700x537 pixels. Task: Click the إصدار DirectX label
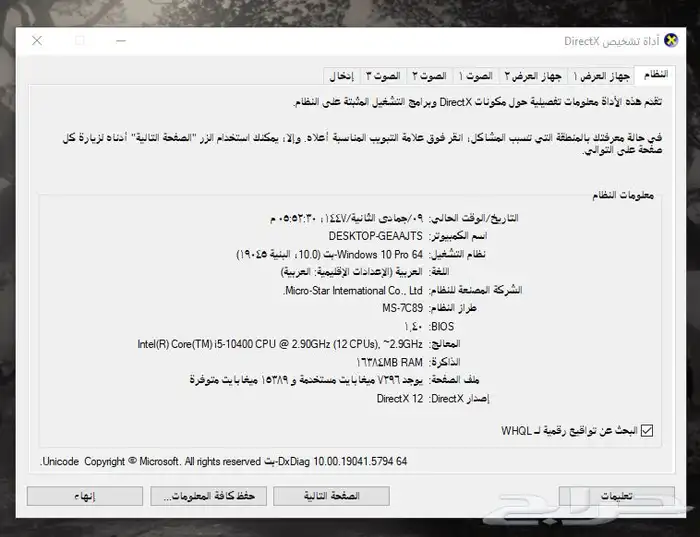pos(459,399)
